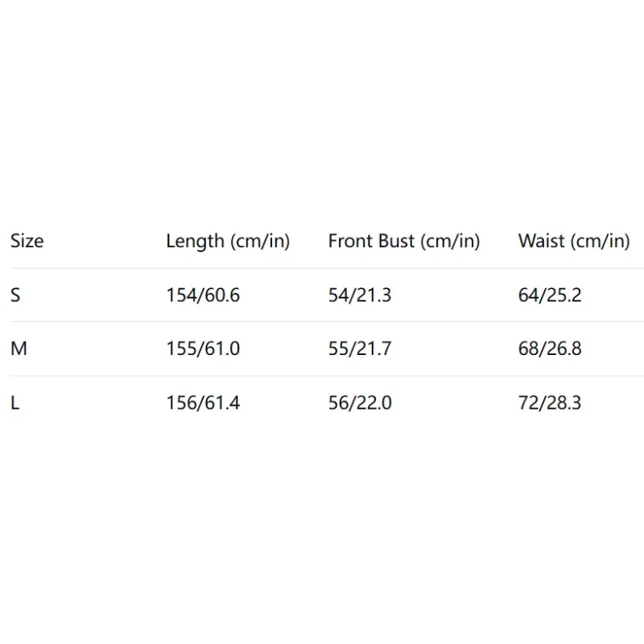Click the Size column header
The width and height of the screenshot is (644, 644).
[27, 241]
